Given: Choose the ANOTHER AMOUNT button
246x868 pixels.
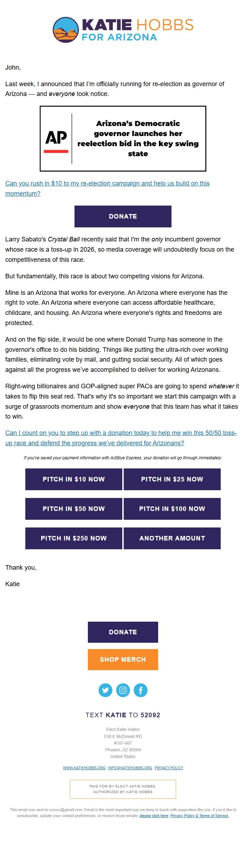Looking at the screenshot, I should pyautogui.click(x=172, y=538).
